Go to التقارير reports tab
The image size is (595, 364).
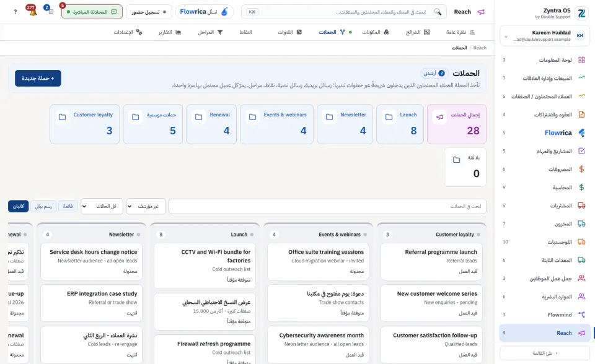170,32
